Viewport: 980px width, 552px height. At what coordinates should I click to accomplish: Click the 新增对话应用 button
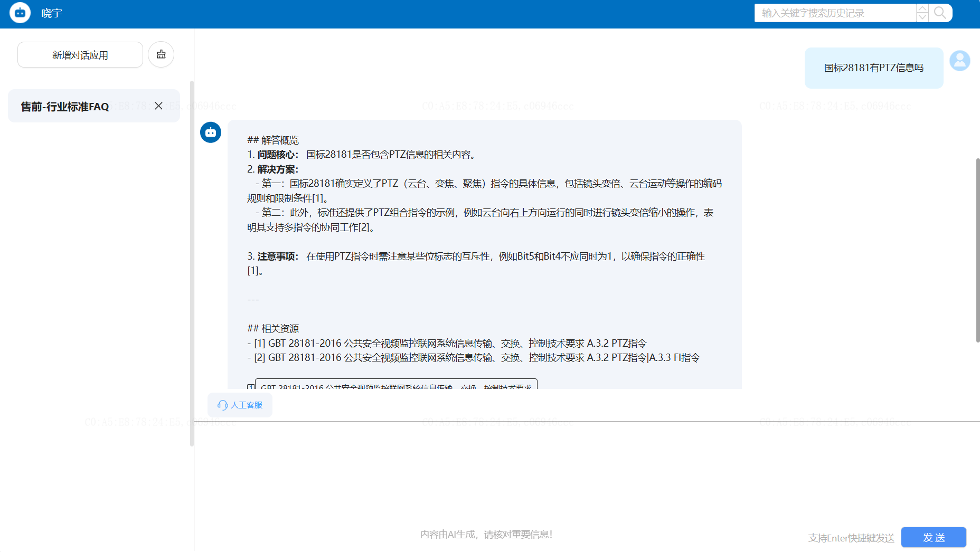(x=80, y=54)
